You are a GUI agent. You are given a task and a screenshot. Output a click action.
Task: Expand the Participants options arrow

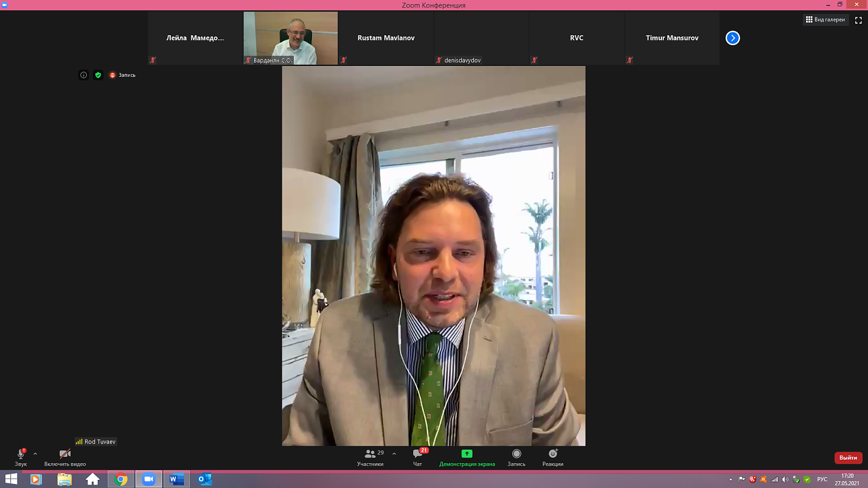394,454
